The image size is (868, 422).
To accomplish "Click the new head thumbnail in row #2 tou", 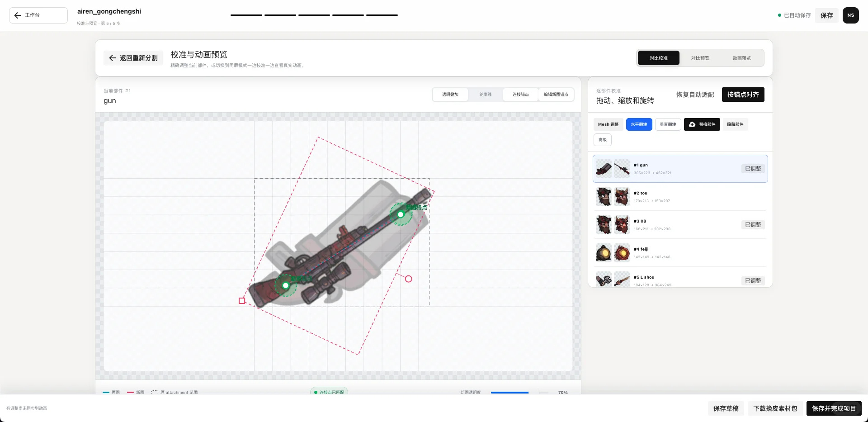I will click(x=622, y=197).
